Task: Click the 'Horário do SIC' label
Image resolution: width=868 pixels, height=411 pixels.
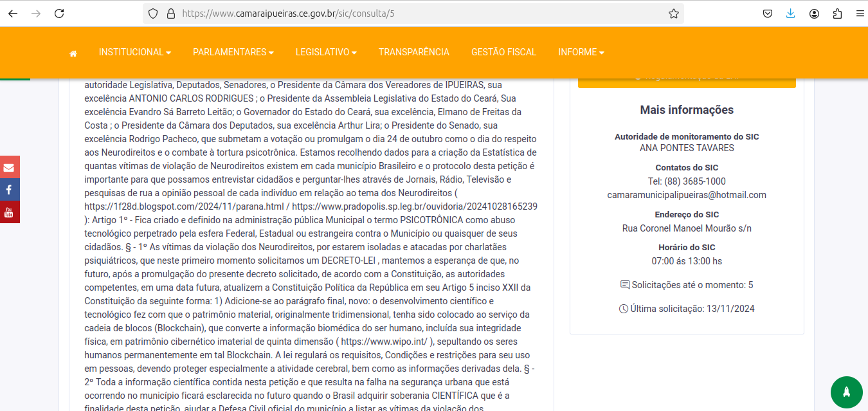Action: click(687, 248)
